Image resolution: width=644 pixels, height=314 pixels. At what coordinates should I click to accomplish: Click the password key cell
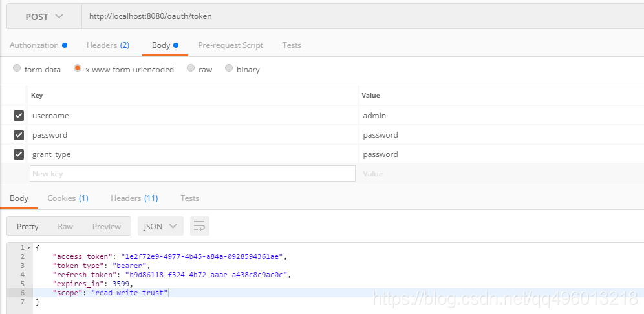click(193, 134)
